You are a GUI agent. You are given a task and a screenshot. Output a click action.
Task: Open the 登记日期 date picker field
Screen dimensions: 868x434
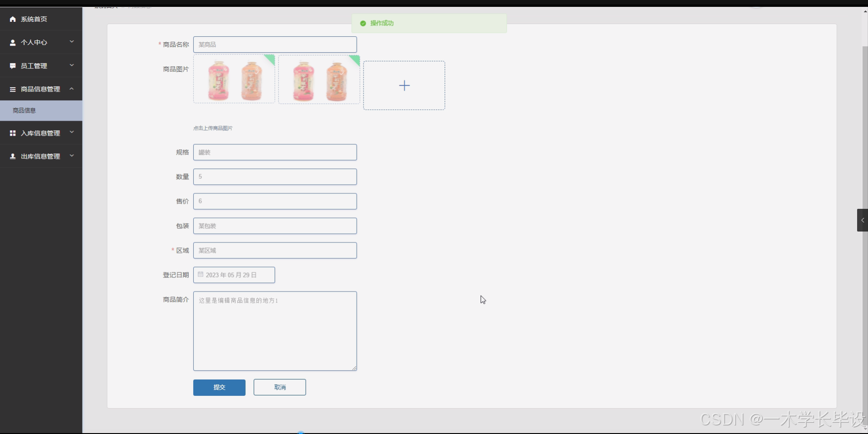point(234,275)
